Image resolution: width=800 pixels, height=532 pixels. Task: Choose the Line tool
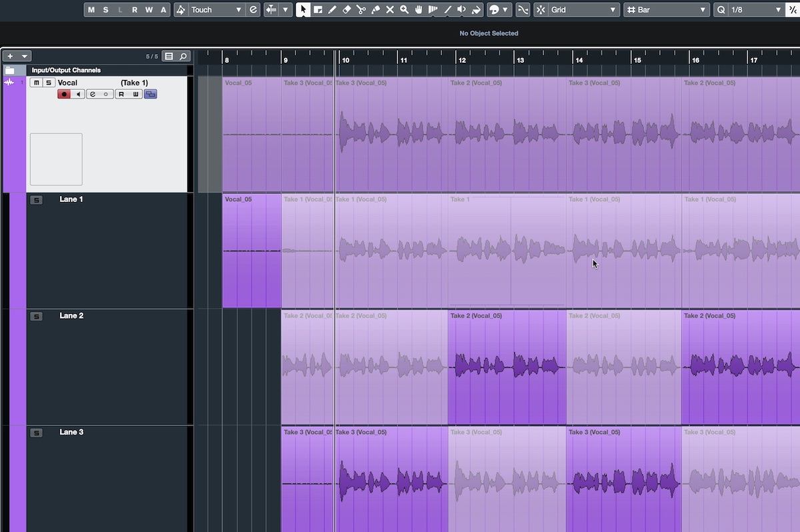(447, 10)
